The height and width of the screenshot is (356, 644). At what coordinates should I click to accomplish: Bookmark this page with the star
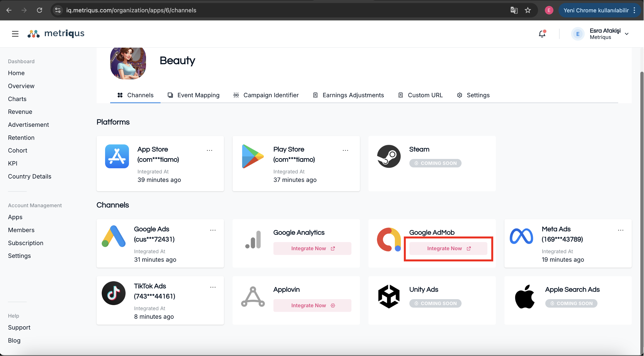(x=528, y=10)
